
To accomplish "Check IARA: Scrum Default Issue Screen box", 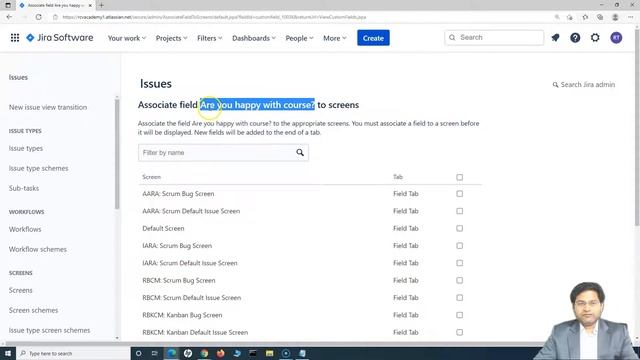I will pyautogui.click(x=460, y=263).
